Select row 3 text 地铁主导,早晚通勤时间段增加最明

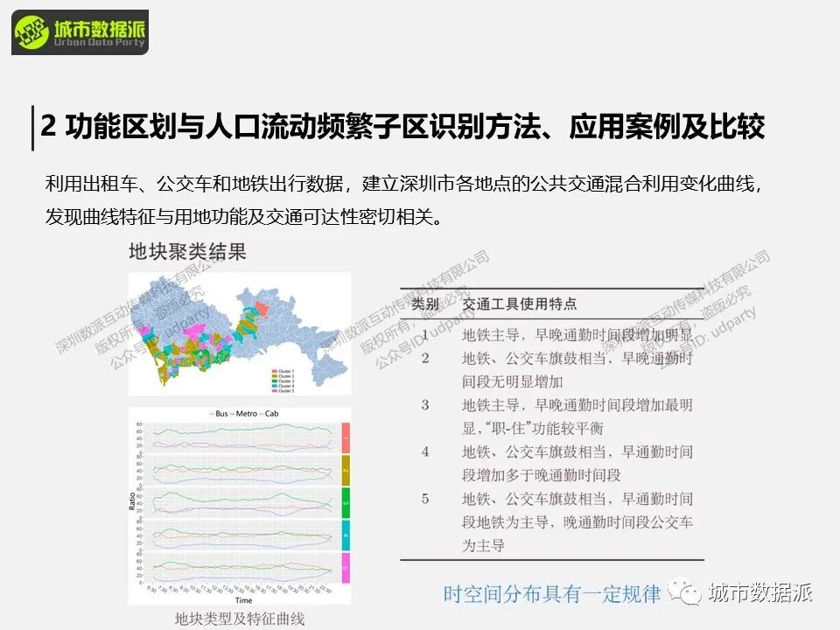pos(577,405)
